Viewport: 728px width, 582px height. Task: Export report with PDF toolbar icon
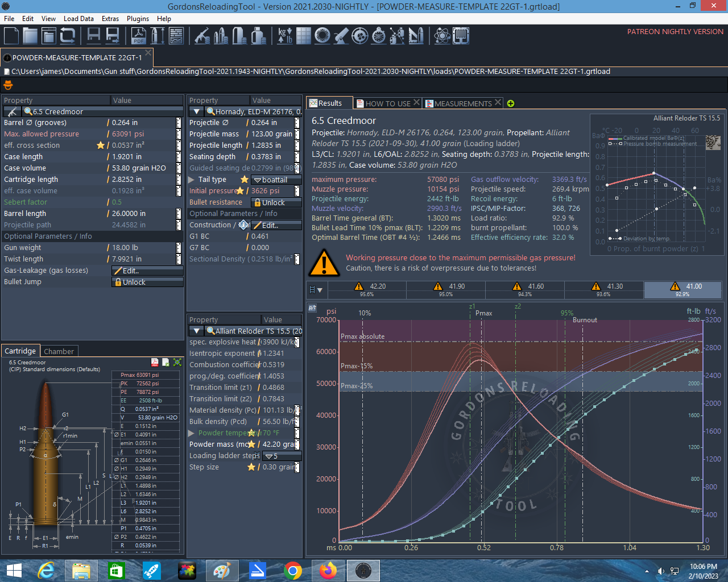pos(138,36)
